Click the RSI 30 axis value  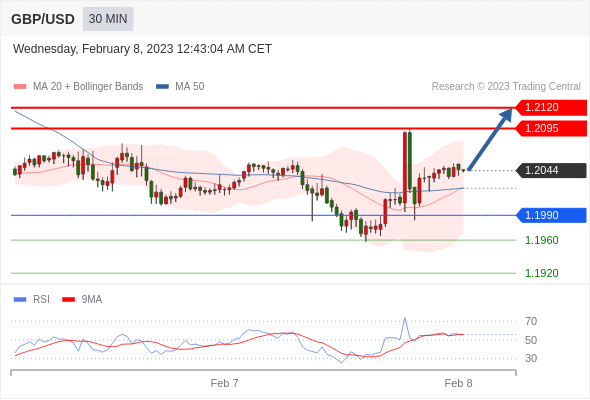[531, 358]
